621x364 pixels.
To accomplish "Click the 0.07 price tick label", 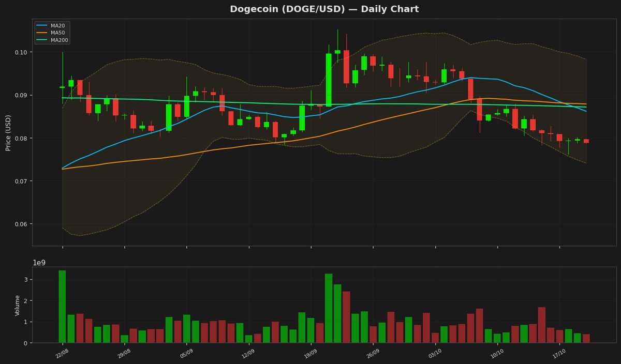I will tap(22, 181).
